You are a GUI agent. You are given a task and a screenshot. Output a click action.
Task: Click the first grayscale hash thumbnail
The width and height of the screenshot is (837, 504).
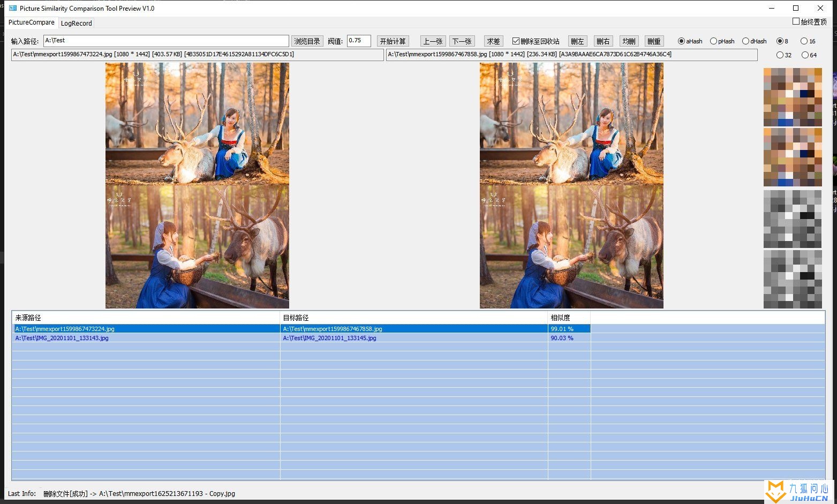[x=793, y=219]
